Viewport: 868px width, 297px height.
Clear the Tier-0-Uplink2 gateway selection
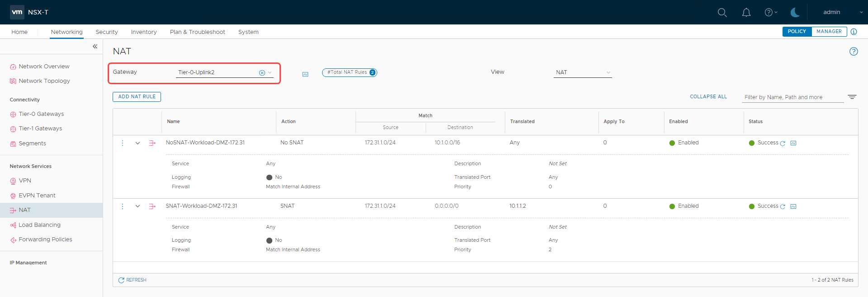(x=262, y=73)
